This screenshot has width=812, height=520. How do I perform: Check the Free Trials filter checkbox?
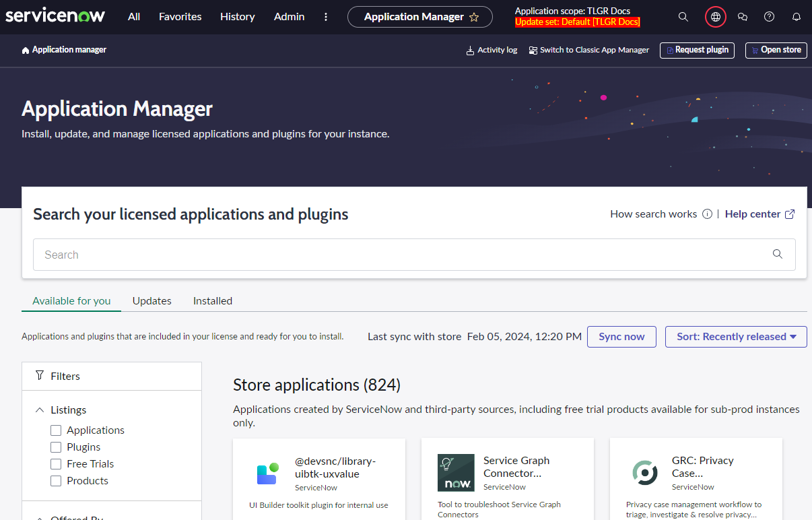[x=56, y=463]
